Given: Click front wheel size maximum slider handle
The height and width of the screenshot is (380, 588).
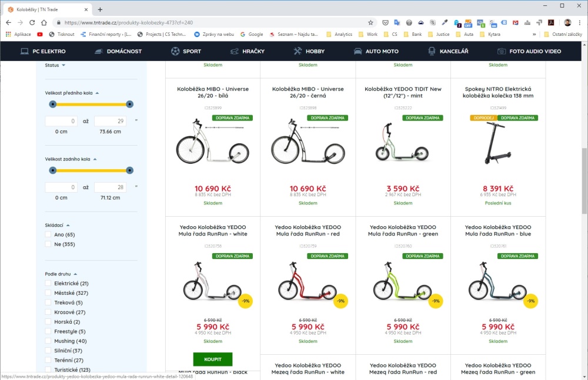Looking at the screenshot, I should (130, 104).
